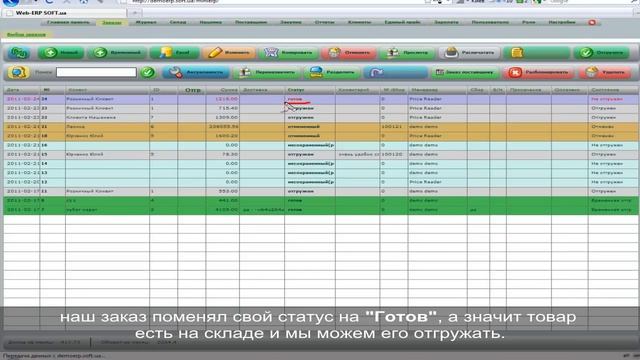This screenshot has height=360, width=640.
Task: Open the Главная панель tab
Action: (x=68, y=22)
